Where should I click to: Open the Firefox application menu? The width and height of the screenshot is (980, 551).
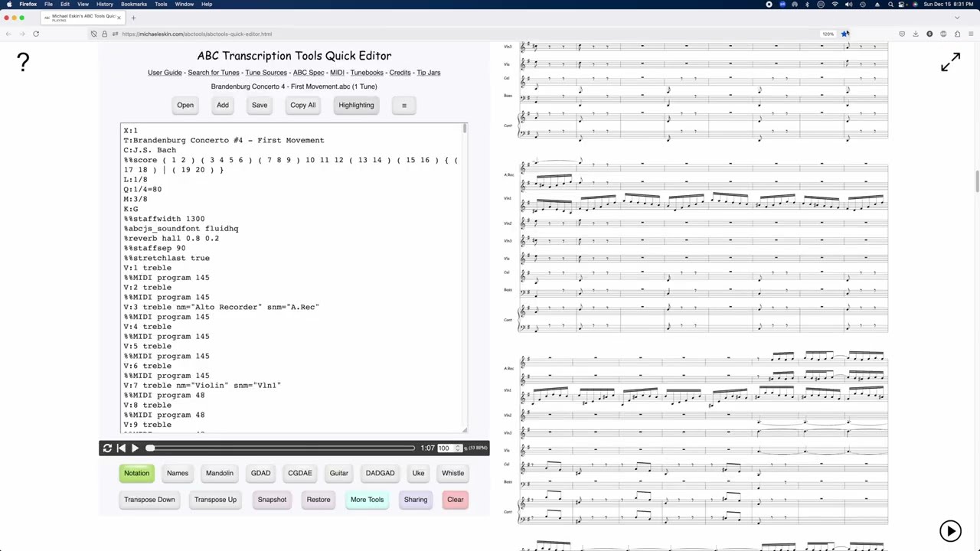click(971, 34)
